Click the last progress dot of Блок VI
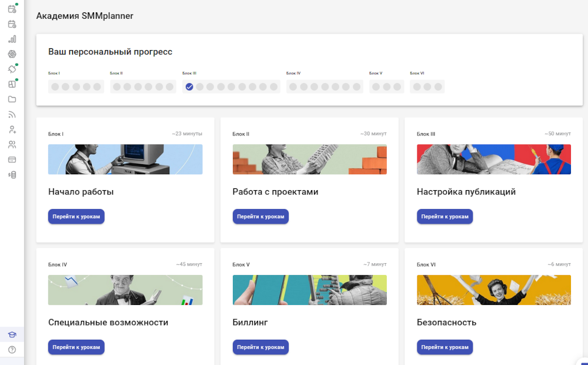Screen dimensions: 588x365 [438, 87]
